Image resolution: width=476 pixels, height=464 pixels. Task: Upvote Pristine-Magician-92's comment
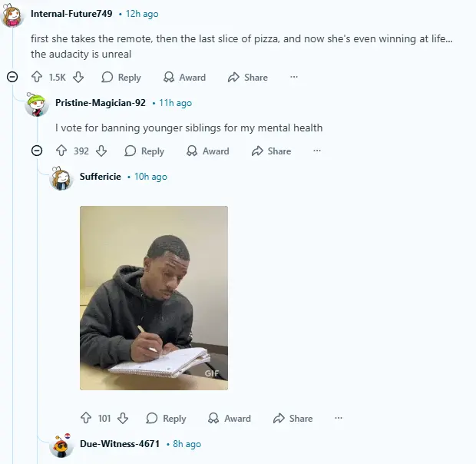tap(61, 151)
